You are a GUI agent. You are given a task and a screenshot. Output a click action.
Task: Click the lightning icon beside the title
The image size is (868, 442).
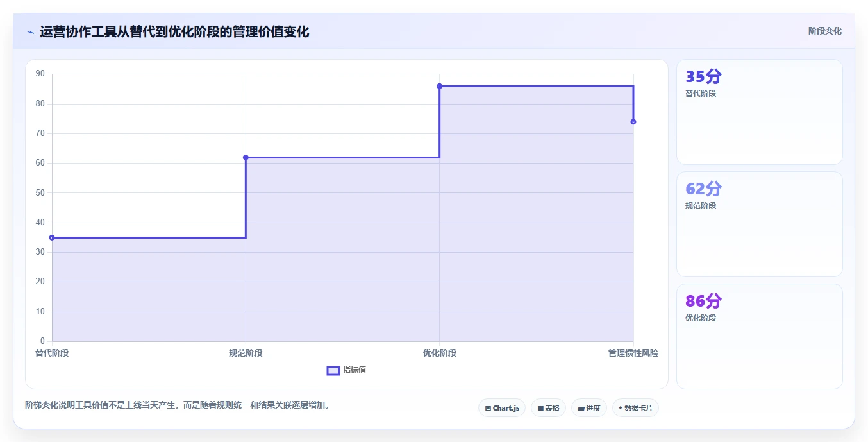(x=30, y=32)
